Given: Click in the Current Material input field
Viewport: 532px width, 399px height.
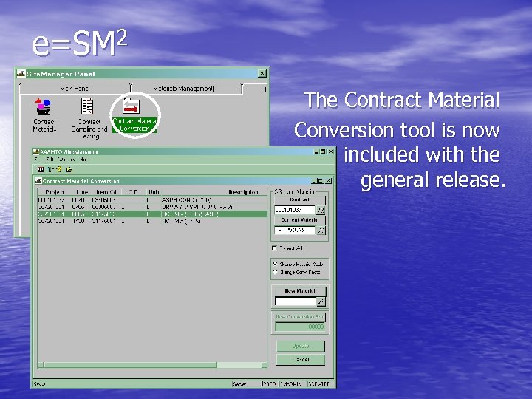Looking at the screenshot, I should point(295,231).
